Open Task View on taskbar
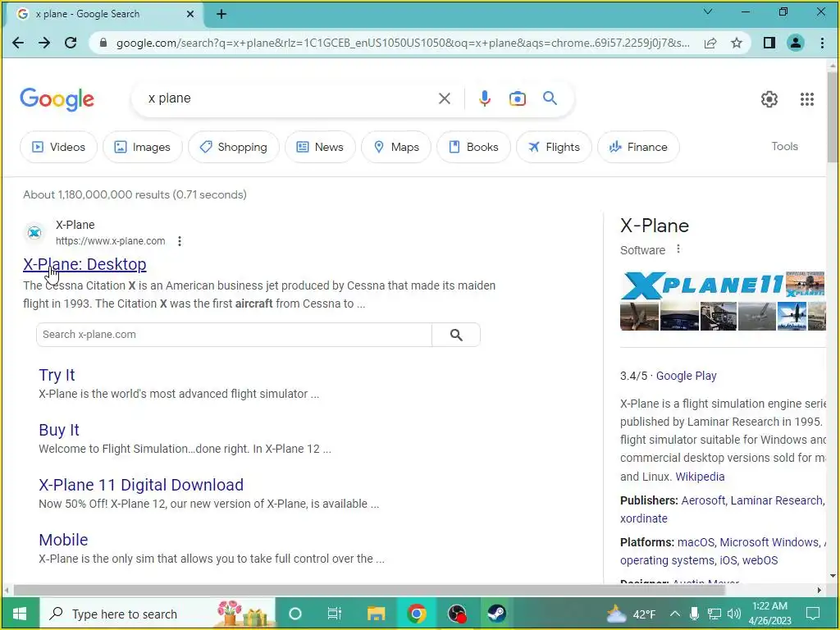Image resolution: width=840 pixels, height=630 pixels. (x=335, y=614)
